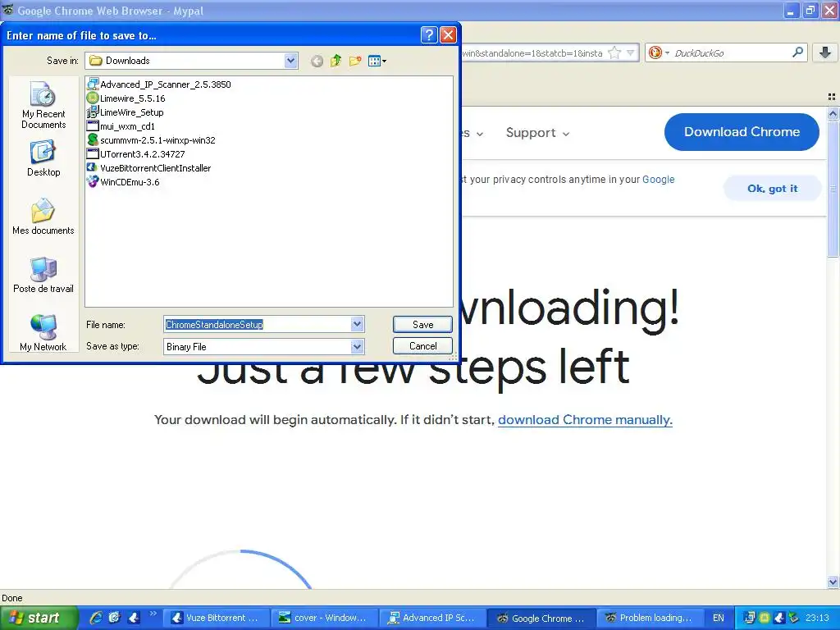This screenshot has height=630, width=840.
Task: Click Ok, got it button
Action: point(772,189)
